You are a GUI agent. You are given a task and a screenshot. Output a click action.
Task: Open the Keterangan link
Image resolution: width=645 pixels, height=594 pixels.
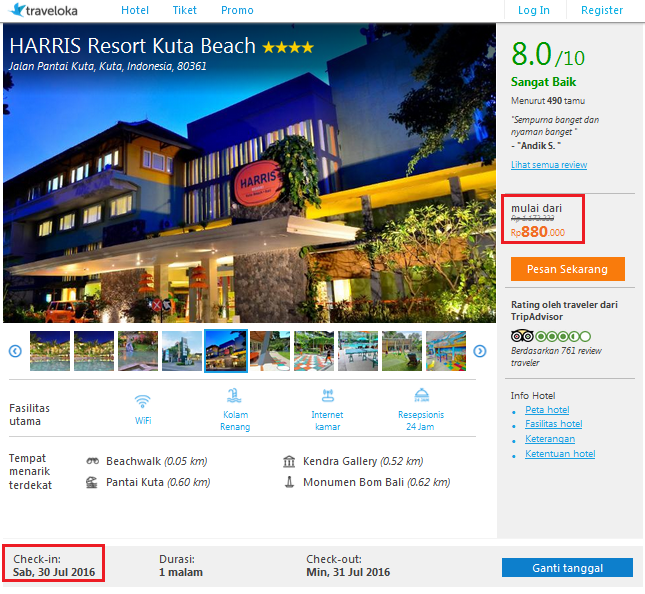[550, 439]
